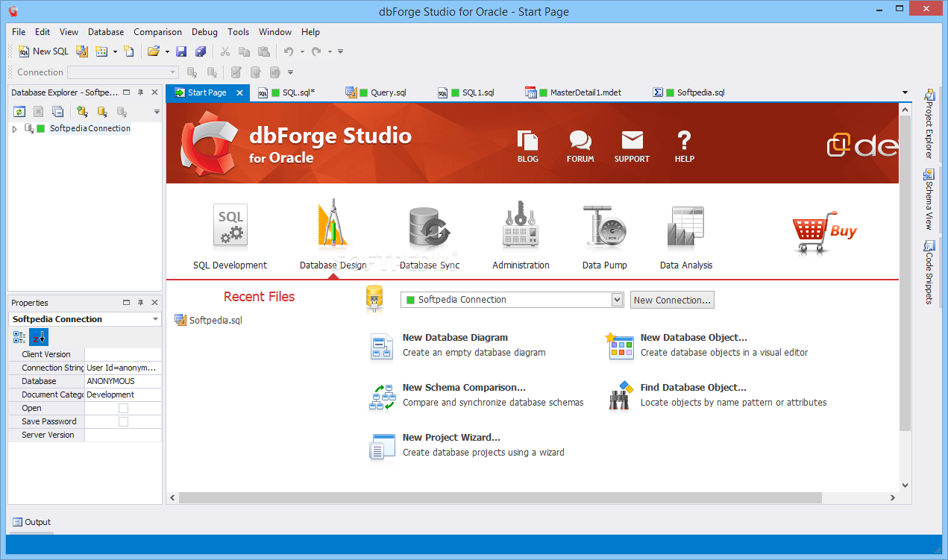Open the Redo history dropdown arrow
The width and height of the screenshot is (948, 560).
pos(330,51)
